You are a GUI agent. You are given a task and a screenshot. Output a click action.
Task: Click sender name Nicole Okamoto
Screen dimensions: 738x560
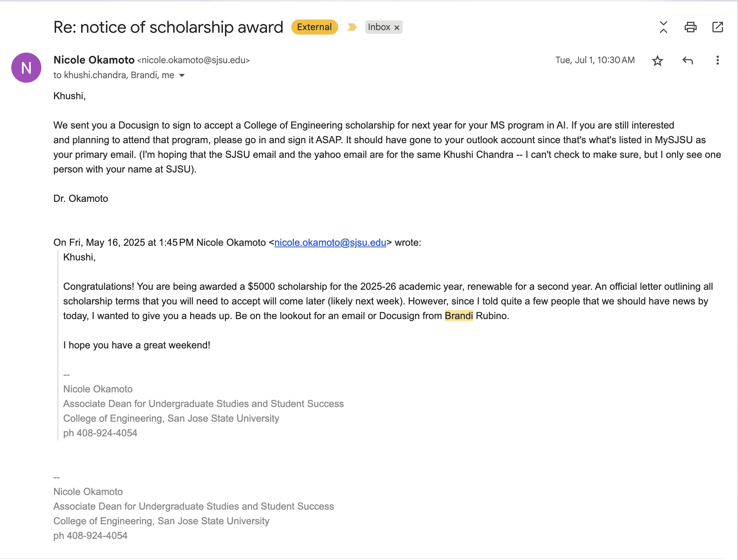click(94, 60)
